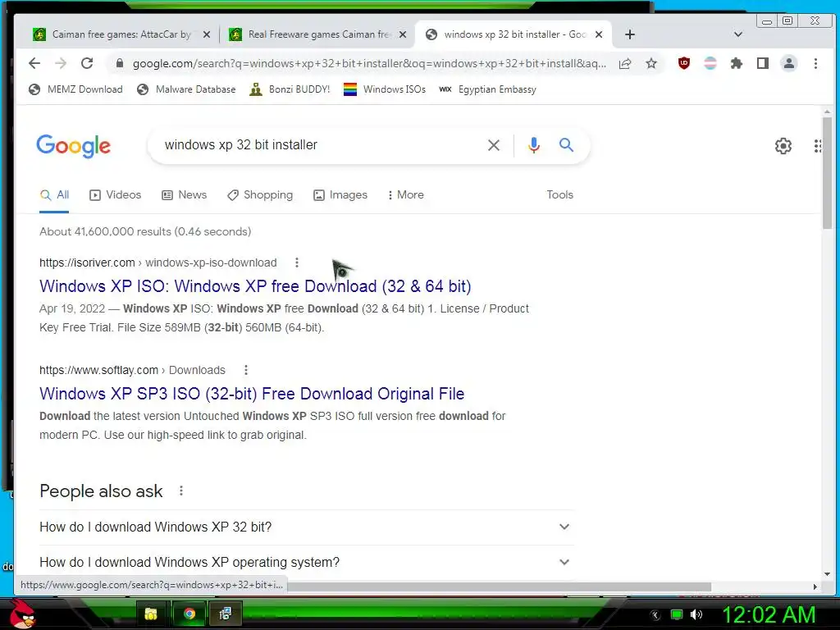Viewport: 840px width, 630px height.
Task: Open the third taskbar application icon
Action: pos(226,614)
